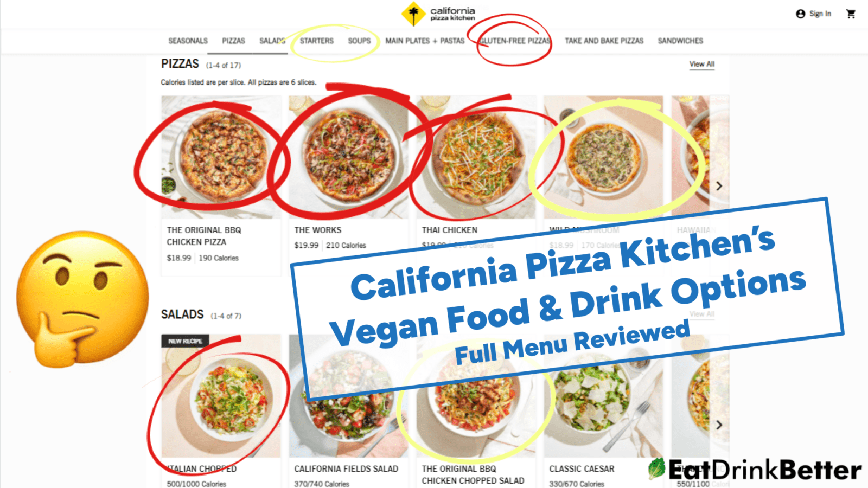868x488 pixels.
Task: Open Main Plates + Pastas tab
Action: coord(425,41)
